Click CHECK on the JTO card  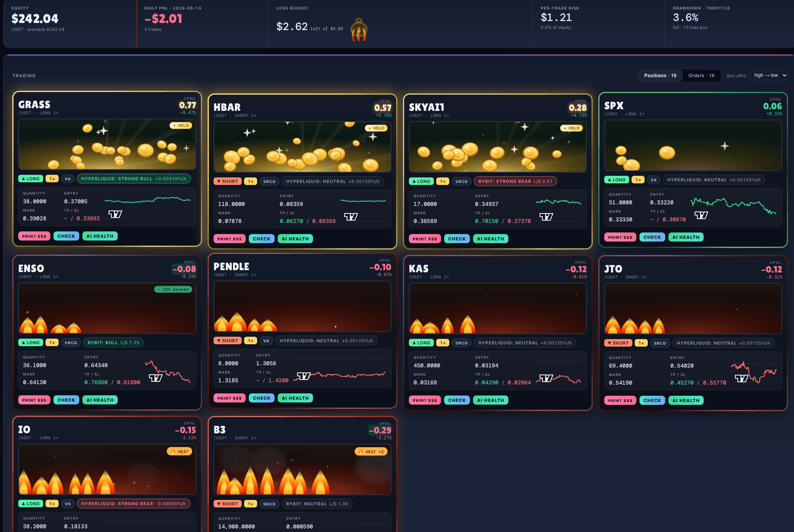(652, 400)
